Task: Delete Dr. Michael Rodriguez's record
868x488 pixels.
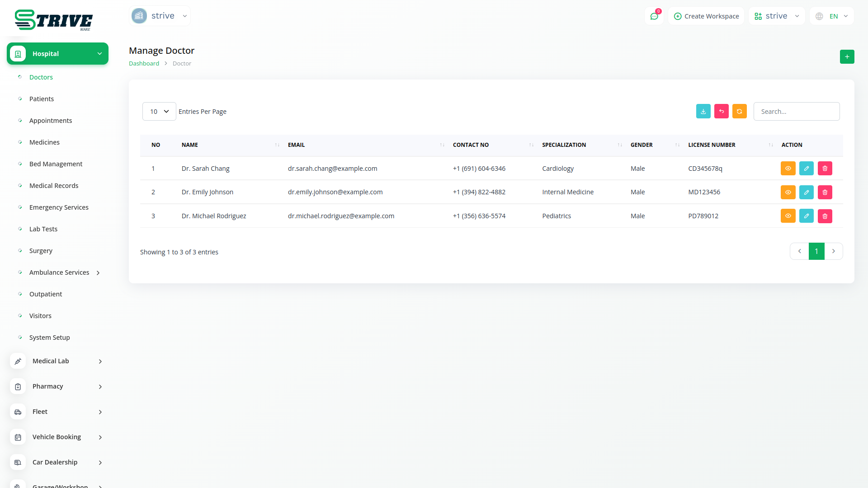Action: (x=825, y=216)
